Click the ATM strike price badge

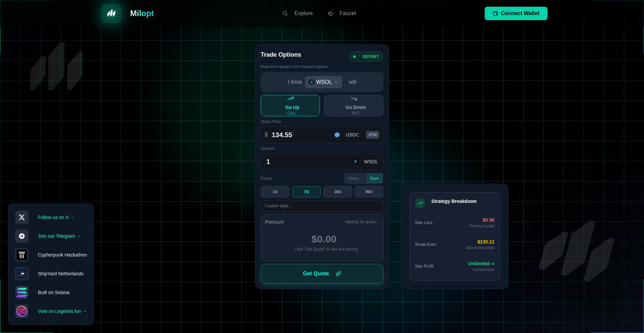pos(372,135)
